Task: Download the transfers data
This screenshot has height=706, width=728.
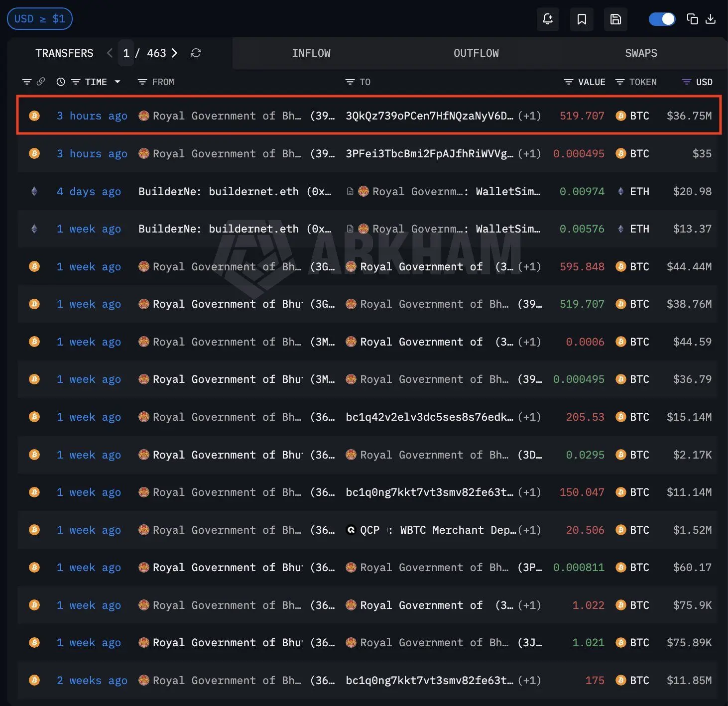Action: [x=711, y=19]
